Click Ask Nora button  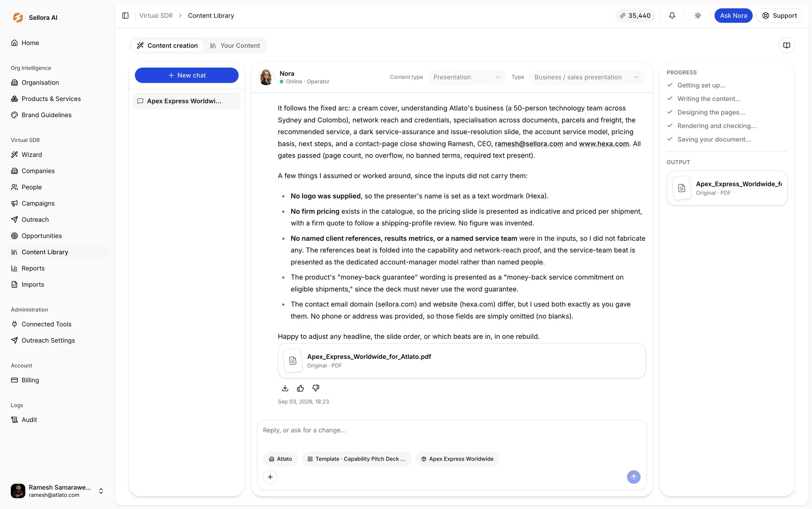pos(733,15)
